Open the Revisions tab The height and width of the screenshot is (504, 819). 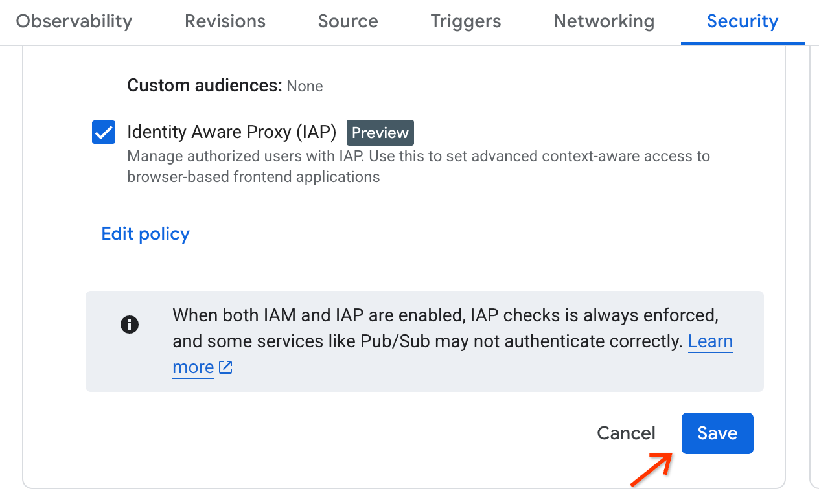pos(225,21)
